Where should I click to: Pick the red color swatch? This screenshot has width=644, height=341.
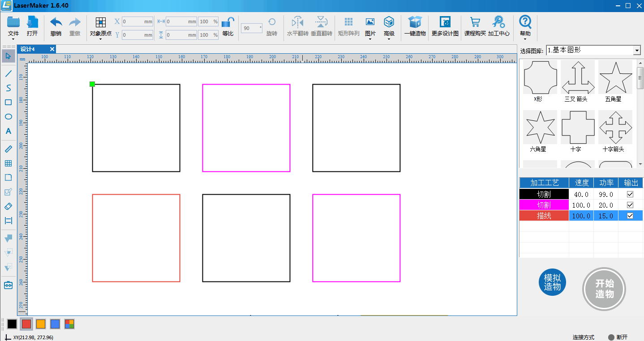(x=26, y=324)
